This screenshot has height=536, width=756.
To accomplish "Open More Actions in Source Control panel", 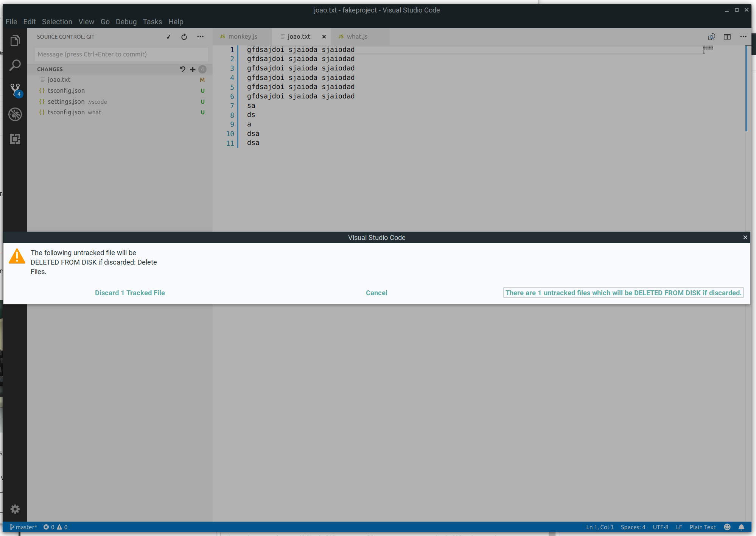I will click(x=200, y=37).
